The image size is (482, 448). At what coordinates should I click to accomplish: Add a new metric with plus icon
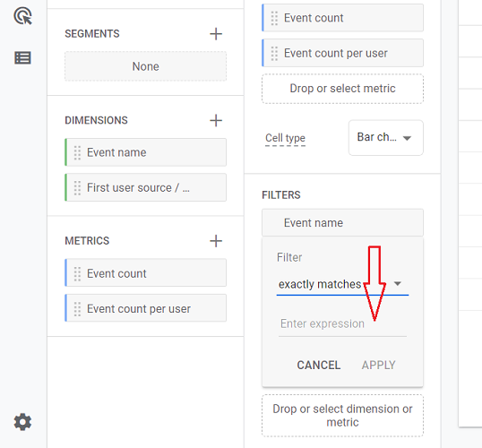[216, 241]
